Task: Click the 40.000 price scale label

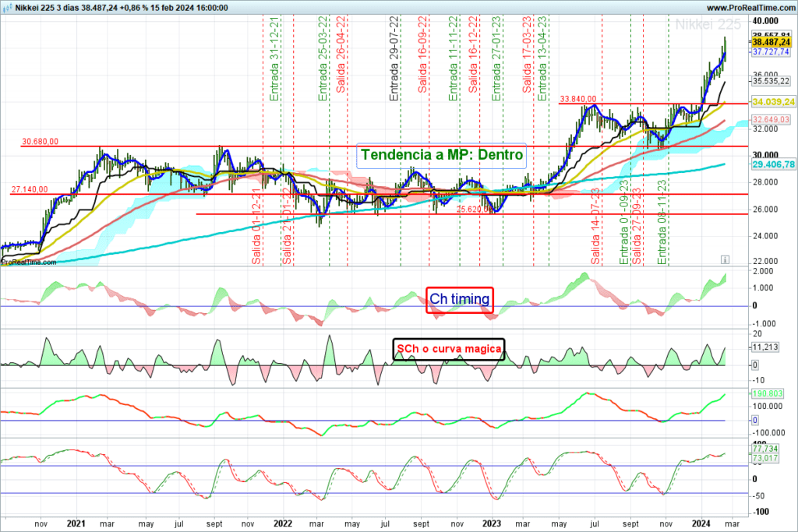Action: click(x=765, y=21)
